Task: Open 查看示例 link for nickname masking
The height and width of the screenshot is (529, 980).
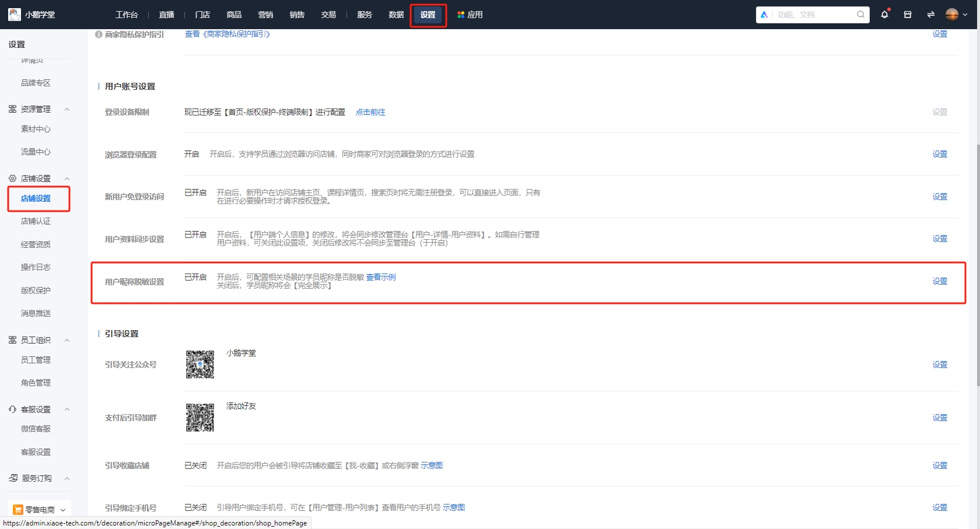Action: [x=381, y=276]
